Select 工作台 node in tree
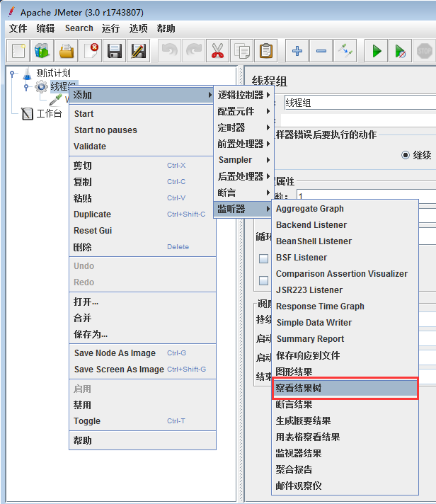The width and height of the screenshot is (436, 504). click(x=49, y=113)
